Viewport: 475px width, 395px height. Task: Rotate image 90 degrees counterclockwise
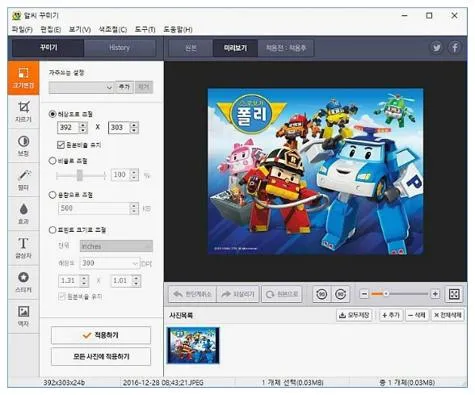point(322,294)
